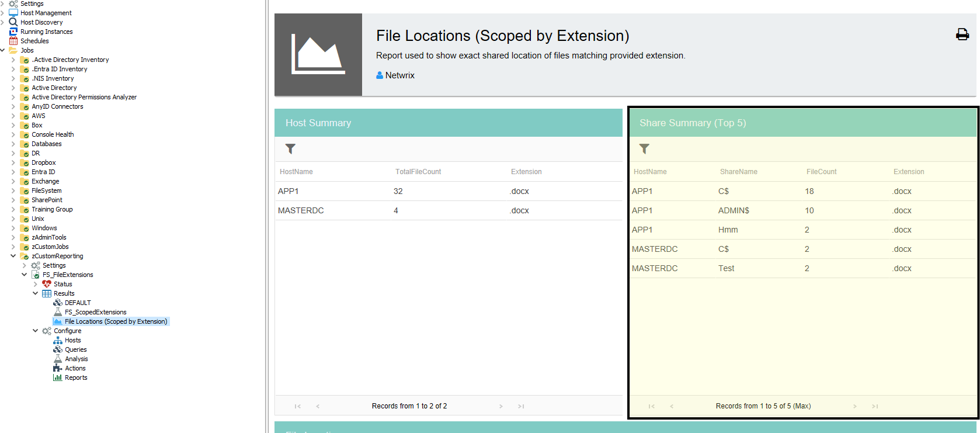Image resolution: width=980 pixels, height=433 pixels.
Task: Collapse the zCustomReporting folder
Action: (x=13, y=256)
